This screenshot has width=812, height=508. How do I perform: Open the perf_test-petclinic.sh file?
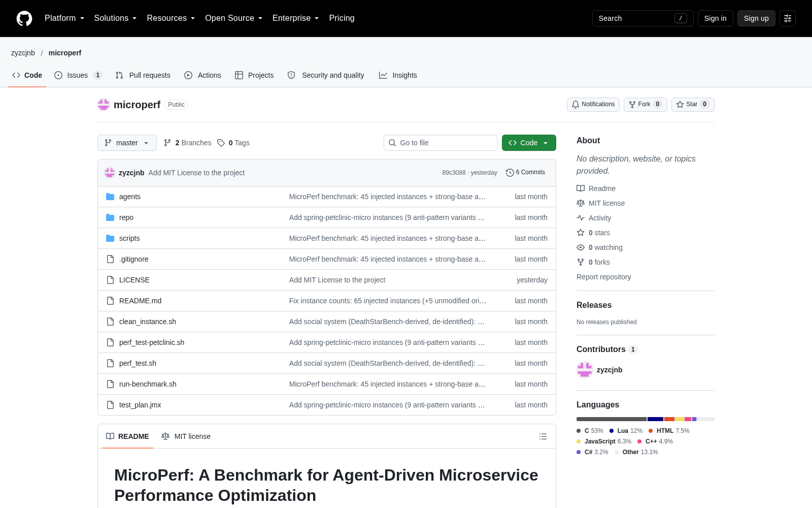(x=152, y=342)
